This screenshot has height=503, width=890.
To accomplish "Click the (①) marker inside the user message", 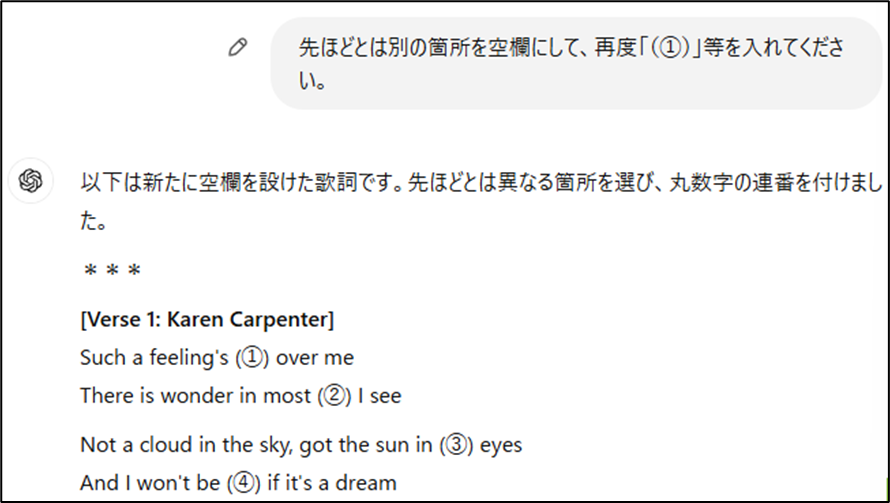I will pyautogui.click(x=669, y=48).
